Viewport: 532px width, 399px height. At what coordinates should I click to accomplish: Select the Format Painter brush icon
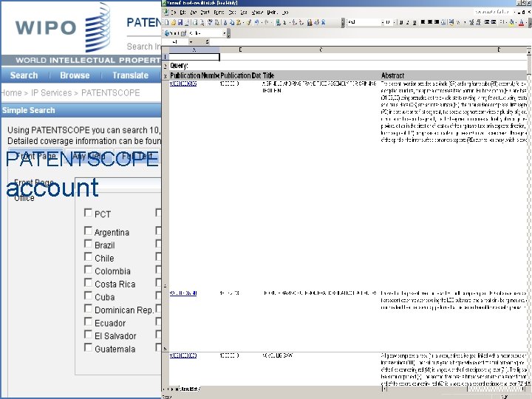tap(249, 22)
